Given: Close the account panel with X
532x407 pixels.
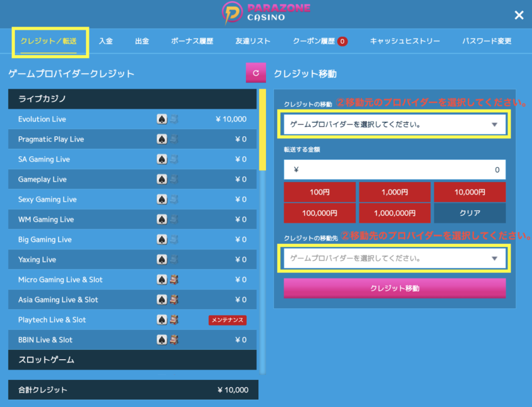Looking at the screenshot, I should coord(519,15).
